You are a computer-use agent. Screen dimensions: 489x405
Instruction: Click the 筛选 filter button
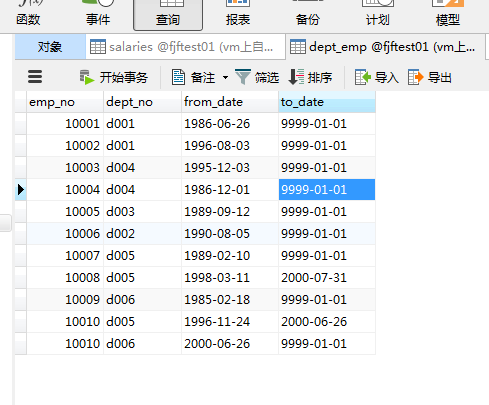257,78
